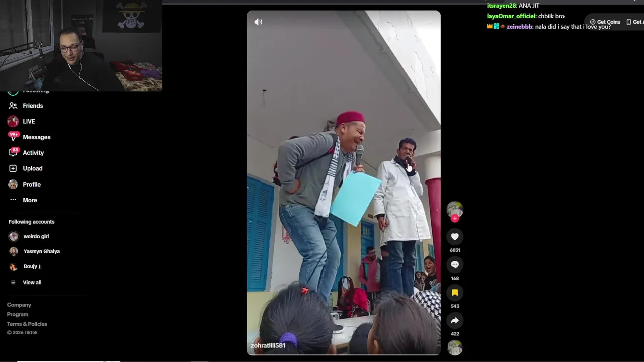
Task: Open the spinning sound disc avatar
Action: 455,348
